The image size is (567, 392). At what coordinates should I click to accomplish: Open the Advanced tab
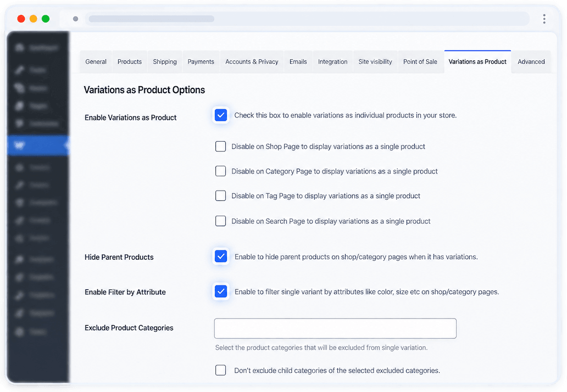tap(531, 62)
